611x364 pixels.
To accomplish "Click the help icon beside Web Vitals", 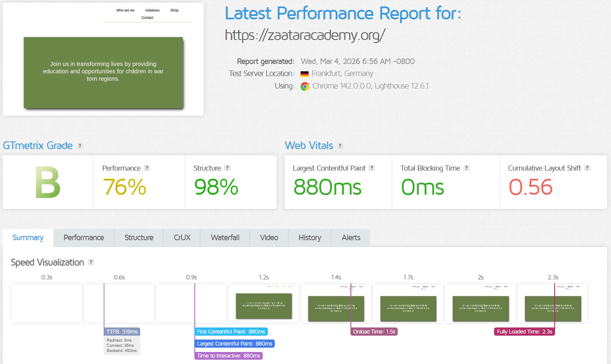I will (340, 146).
